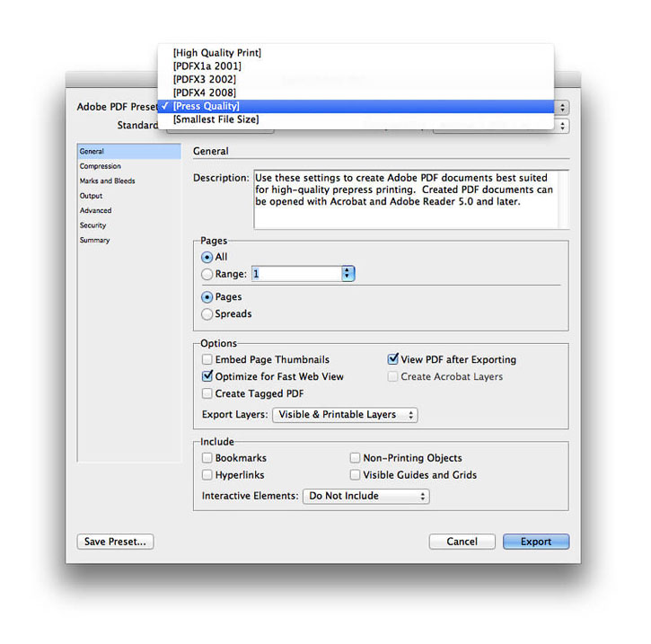Click the Cancel button
The image size is (651, 644).
(x=462, y=542)
